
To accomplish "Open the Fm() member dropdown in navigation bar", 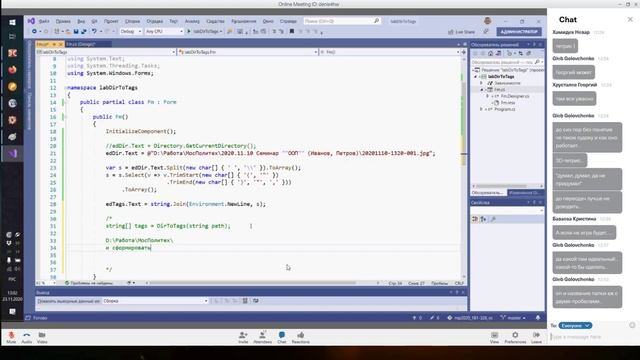I will pyautogui.click(x=389, y=52).
